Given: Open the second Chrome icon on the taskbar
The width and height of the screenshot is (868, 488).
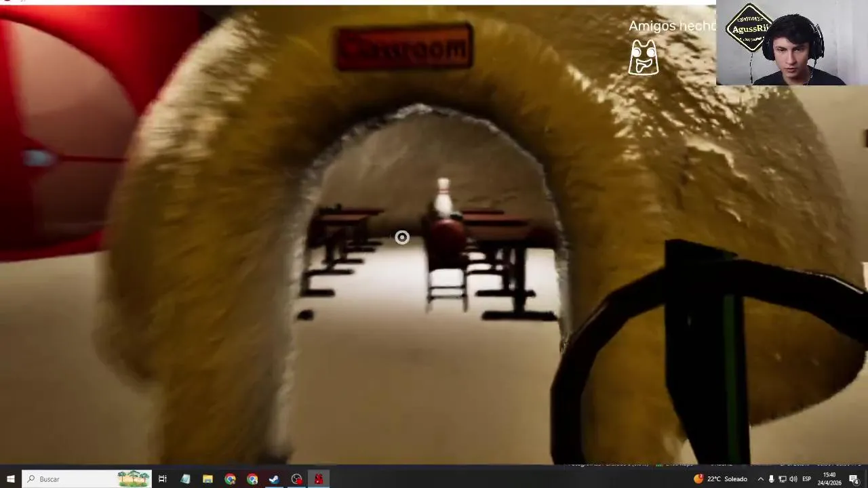Looking at the screenshot, I should [x=252, y=479].
